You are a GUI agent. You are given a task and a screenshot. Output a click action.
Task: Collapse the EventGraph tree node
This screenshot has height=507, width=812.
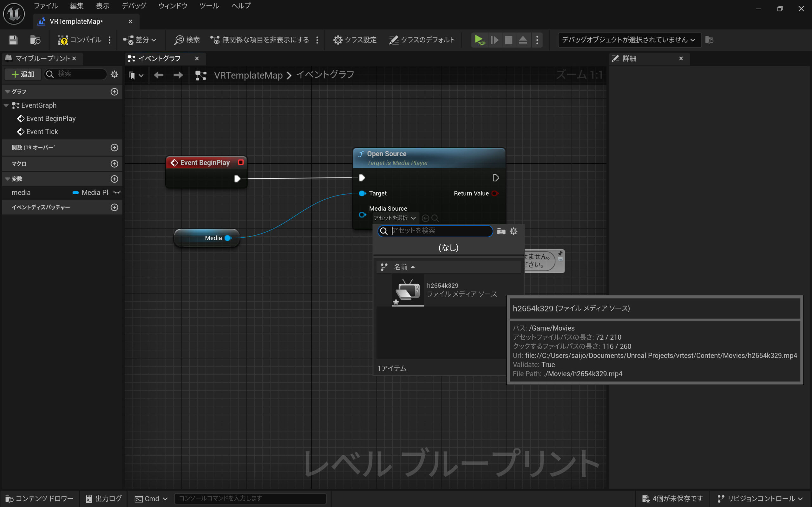pyautogui.click(x=6, y=105)
